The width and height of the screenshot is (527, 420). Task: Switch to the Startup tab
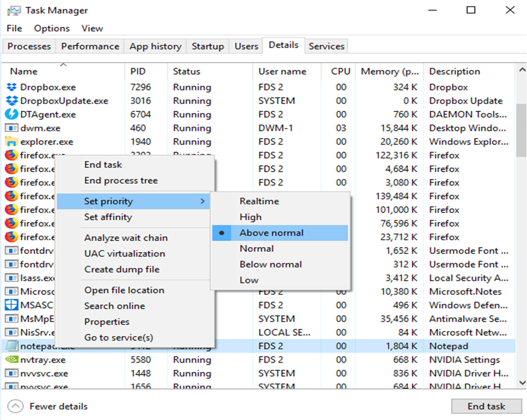coord(208,46)
